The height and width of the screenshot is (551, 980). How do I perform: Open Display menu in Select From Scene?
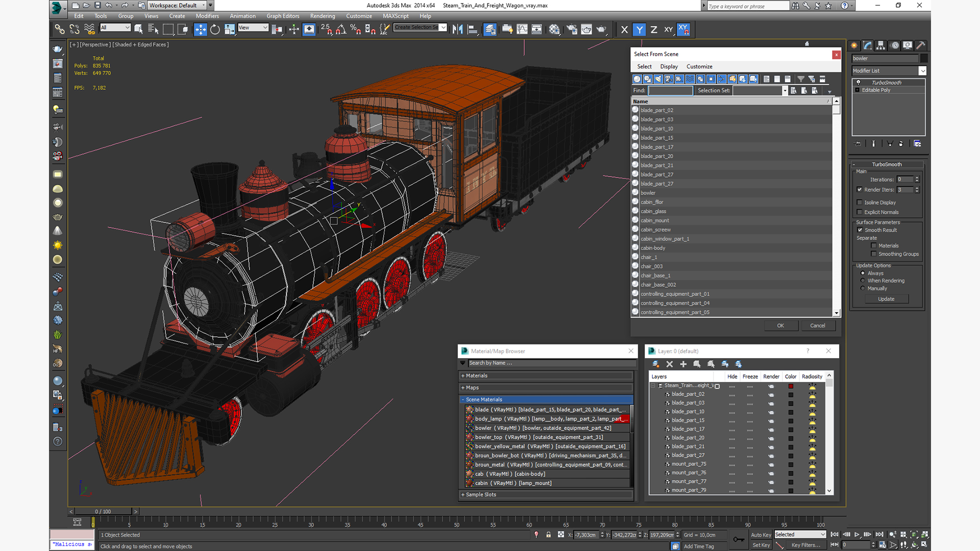[669, 66]
